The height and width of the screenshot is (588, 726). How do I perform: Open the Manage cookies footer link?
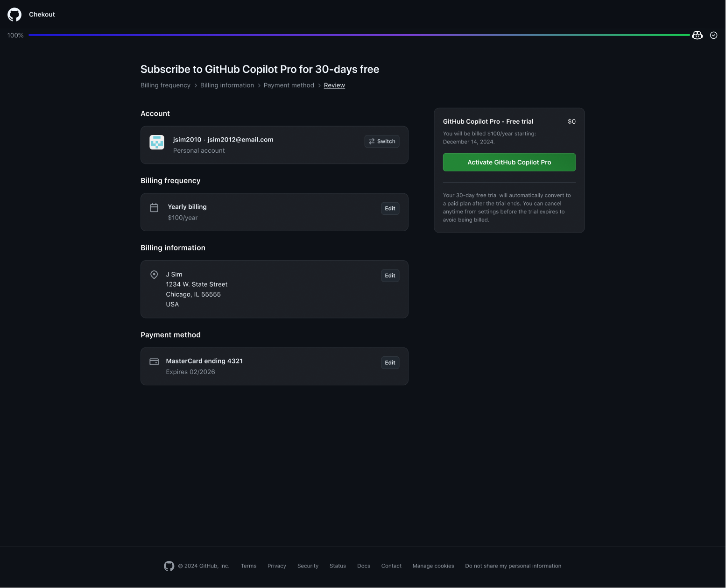[433, 566]
